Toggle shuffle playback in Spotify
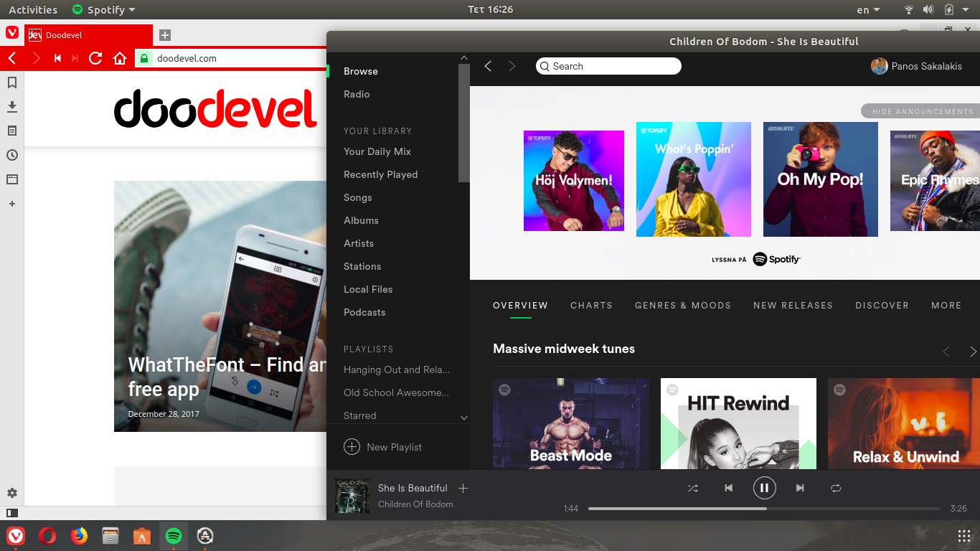 click(x=692, y=487)
